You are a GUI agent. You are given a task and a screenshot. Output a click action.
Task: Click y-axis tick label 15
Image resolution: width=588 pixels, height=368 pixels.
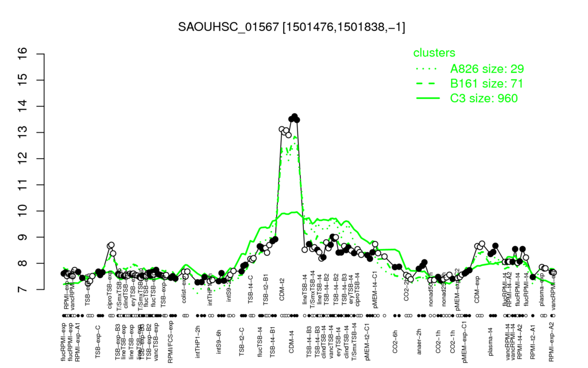coord(23,80)
